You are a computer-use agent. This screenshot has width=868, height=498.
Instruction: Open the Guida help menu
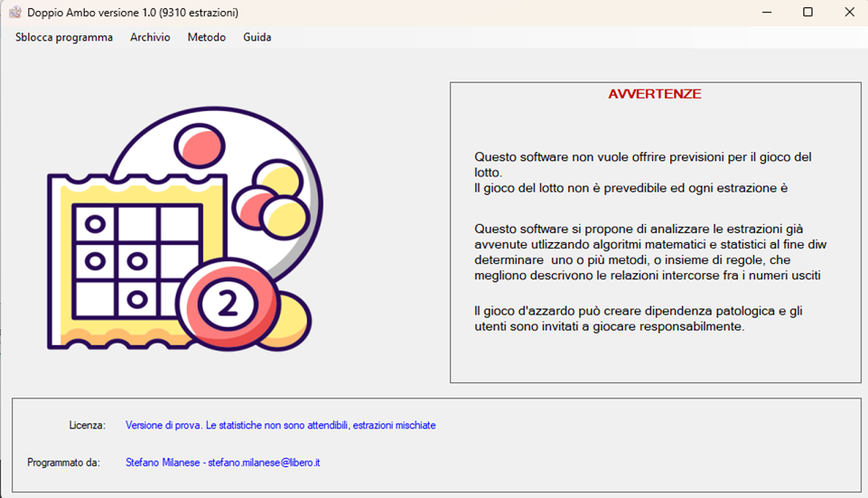(x=257, y=37)
